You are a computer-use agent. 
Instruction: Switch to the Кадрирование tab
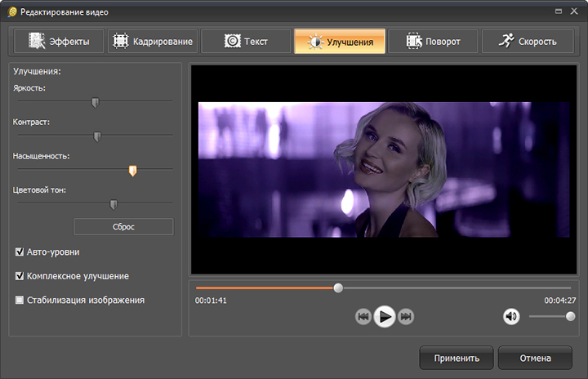pyautogui.click(x=153, y=42)
